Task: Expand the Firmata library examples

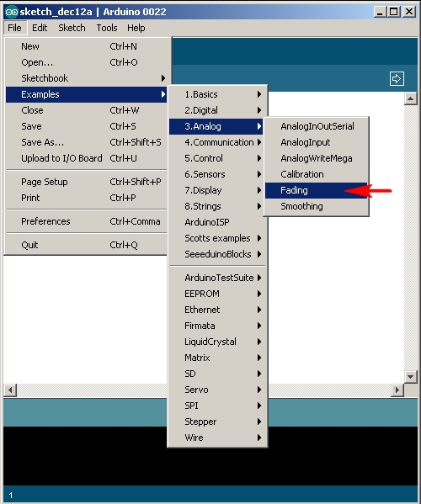Action: click(x=217, y=326)
